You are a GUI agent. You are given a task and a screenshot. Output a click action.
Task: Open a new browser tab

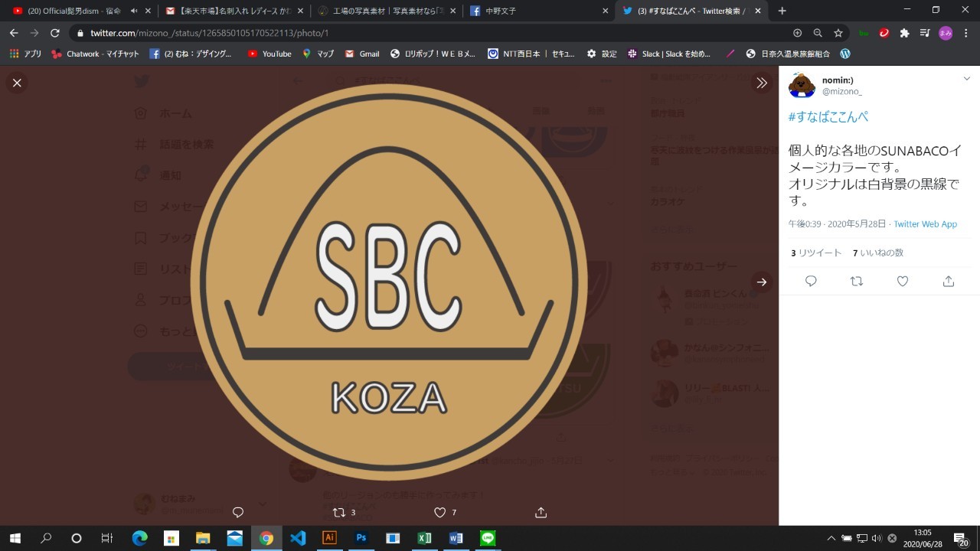(782, 11)
